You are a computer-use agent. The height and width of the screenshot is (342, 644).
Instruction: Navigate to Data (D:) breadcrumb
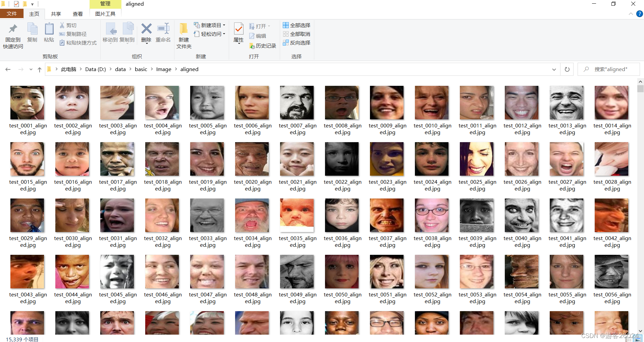point(96,69)
